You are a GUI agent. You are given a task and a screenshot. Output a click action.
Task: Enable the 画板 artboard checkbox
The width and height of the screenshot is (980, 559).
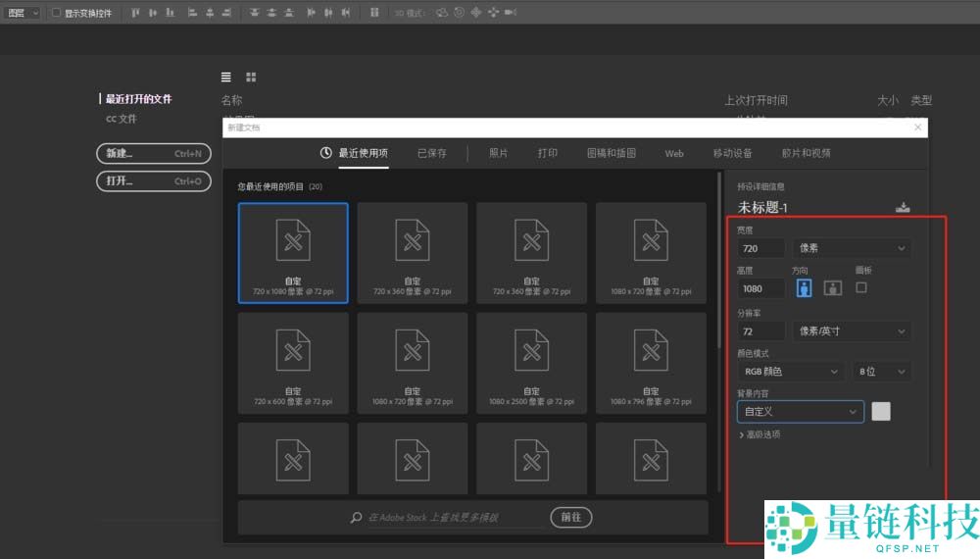coord(861,287)
